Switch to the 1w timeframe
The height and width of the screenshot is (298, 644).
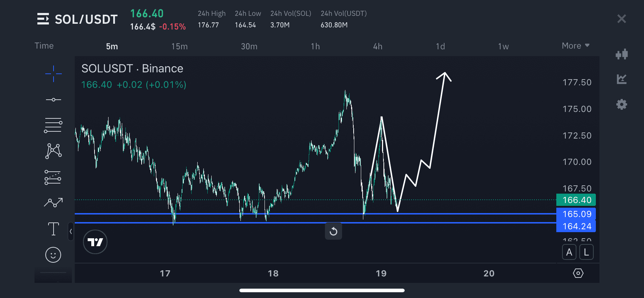[503, 46]
